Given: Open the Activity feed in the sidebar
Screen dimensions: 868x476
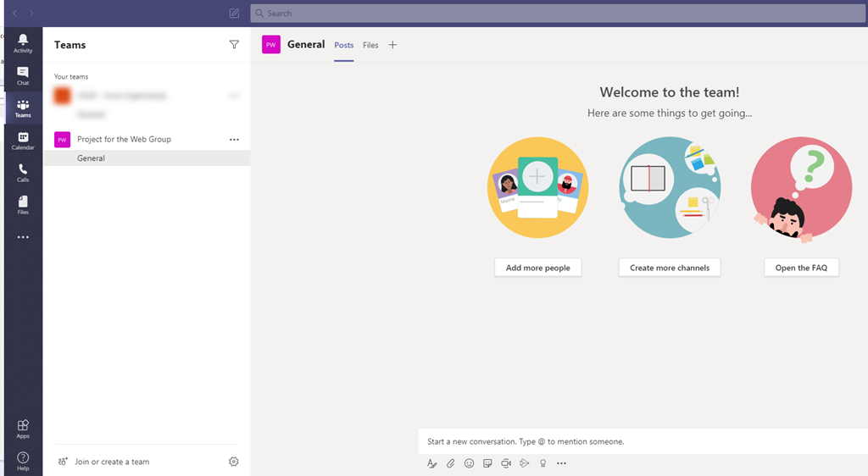Looking at the screenshot, I should 23,43.
